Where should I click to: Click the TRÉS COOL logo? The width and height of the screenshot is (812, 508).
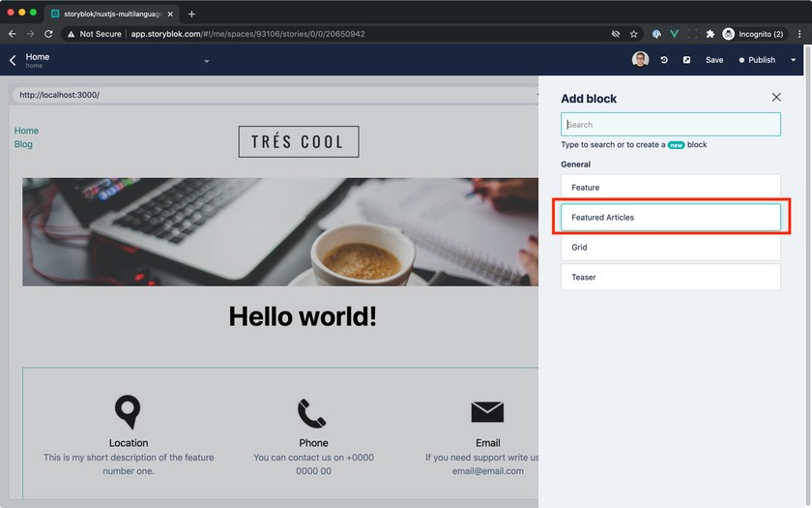coord(299,141)
